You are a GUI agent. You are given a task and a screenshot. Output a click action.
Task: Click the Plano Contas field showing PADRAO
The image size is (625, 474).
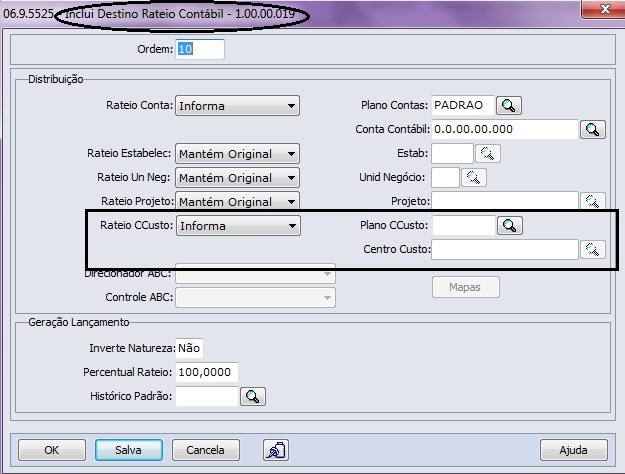[463, 106]
